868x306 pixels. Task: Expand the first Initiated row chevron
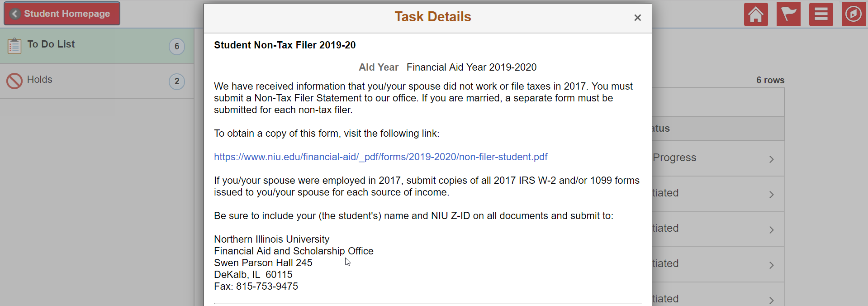(x=771, y=195)
